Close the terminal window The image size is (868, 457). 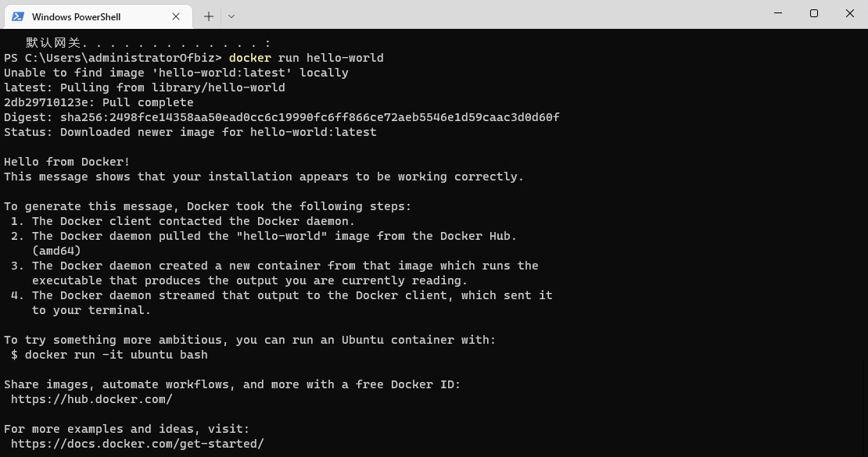(x=850, y=13)
